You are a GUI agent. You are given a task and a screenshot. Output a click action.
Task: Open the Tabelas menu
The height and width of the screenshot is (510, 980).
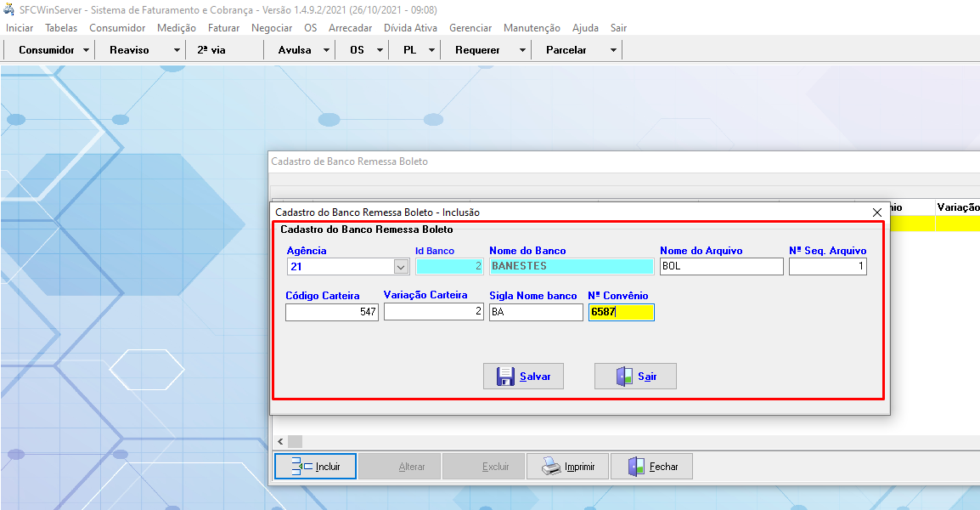tap(61, 28)
